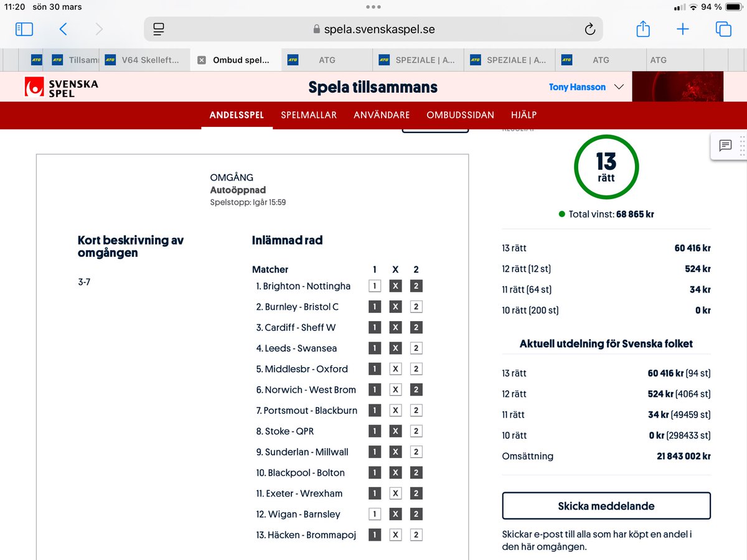Click the Autoöppnad label
747x560 pixels.
[238, 190]
